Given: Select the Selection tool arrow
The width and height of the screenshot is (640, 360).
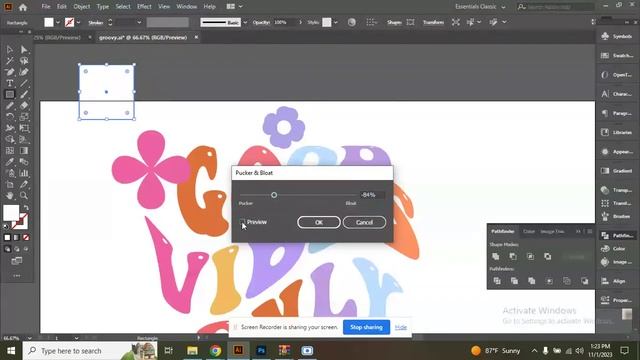Looking at the screenshot, I should click(9, 50).
